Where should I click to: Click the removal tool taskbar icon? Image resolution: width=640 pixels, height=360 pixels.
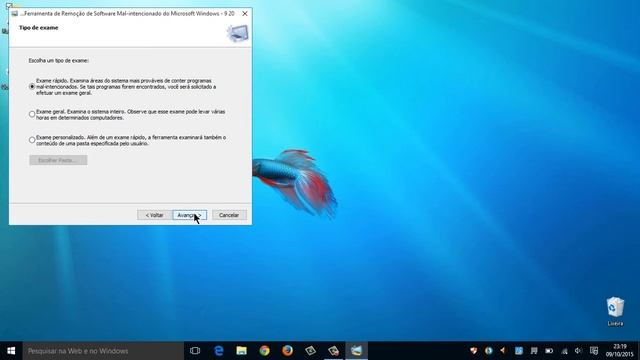point(356,351)
